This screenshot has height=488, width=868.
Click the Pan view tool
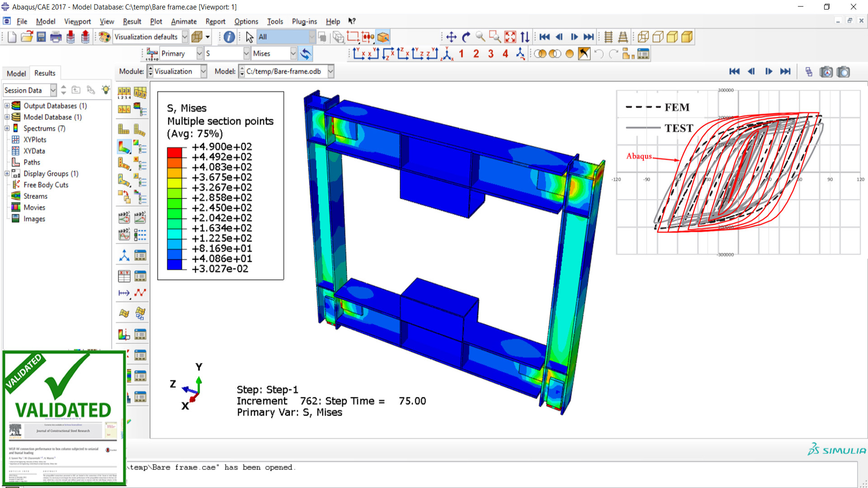(x=451, y=37)
